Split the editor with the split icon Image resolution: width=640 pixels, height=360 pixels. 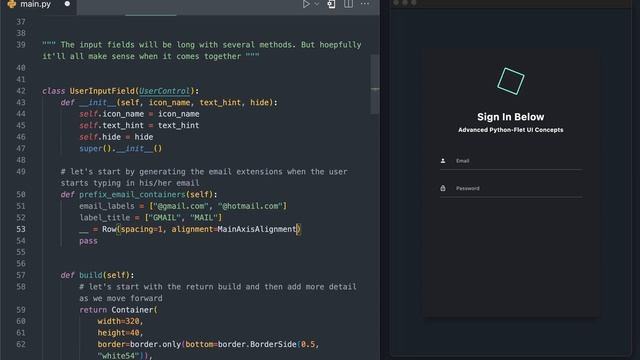348,4
